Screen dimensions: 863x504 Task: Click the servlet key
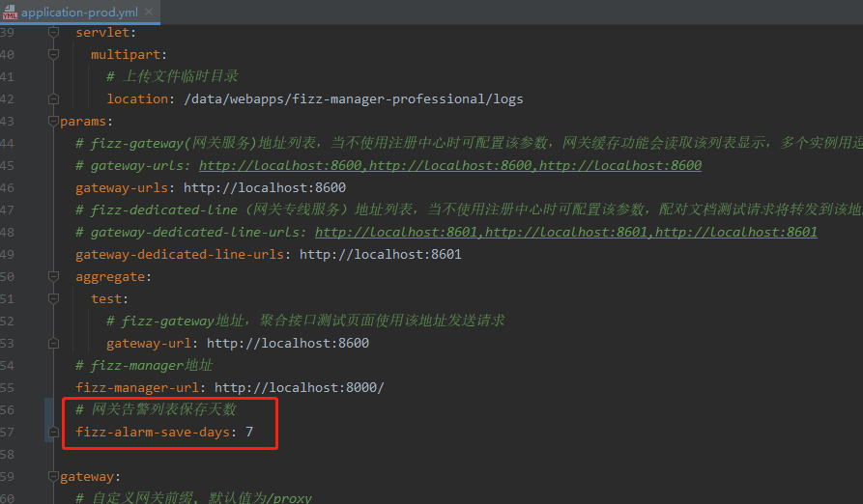(102, 33)
